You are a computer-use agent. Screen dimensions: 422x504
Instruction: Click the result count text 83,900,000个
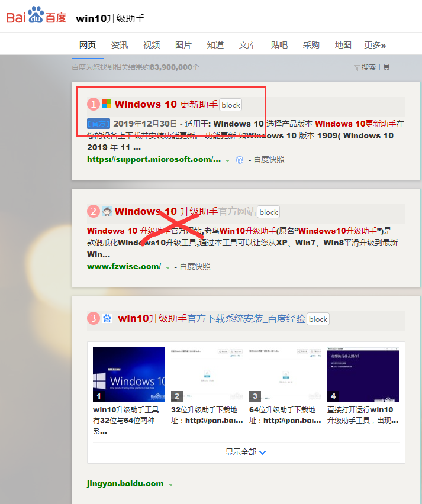(x=175, y=67)
